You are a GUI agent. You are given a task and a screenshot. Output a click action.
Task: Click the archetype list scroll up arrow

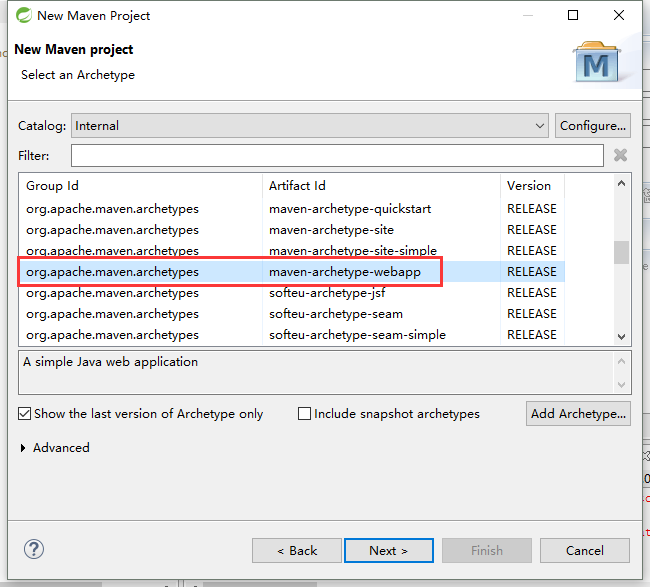pos(621,183)
